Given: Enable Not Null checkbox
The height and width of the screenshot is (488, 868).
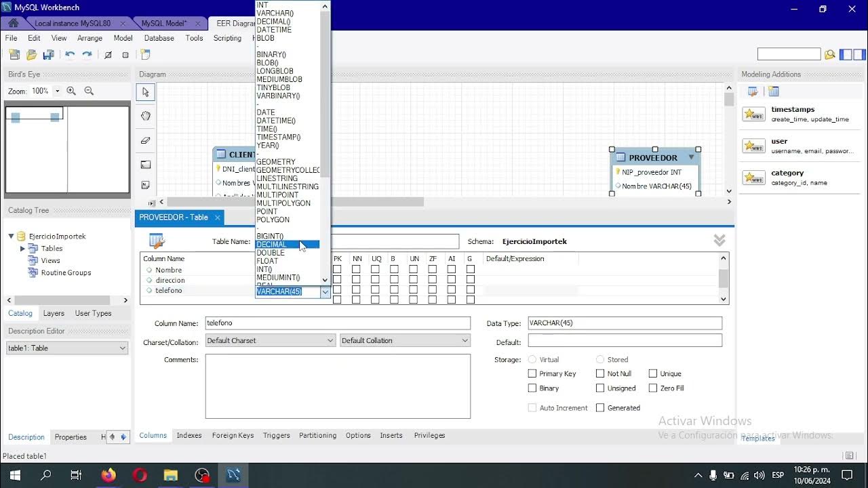Looking at the screenshot, I should coord(600,373).
